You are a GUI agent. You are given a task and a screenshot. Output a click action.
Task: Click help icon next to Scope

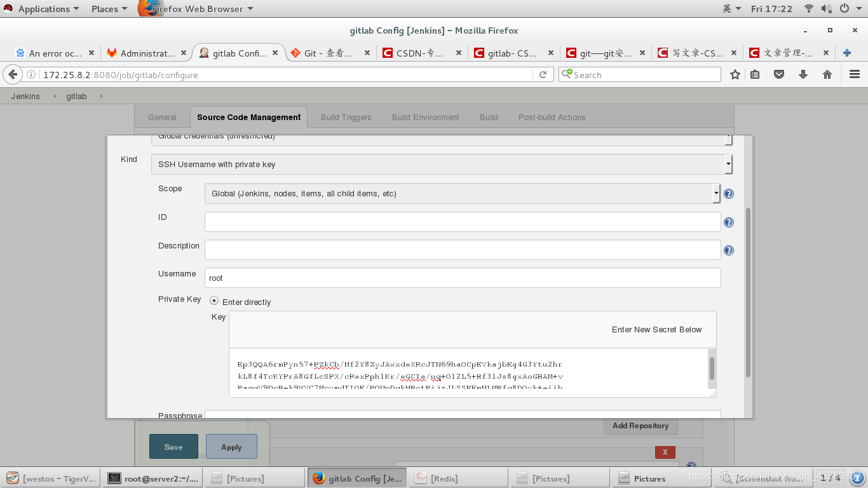(x=729, y=194)
